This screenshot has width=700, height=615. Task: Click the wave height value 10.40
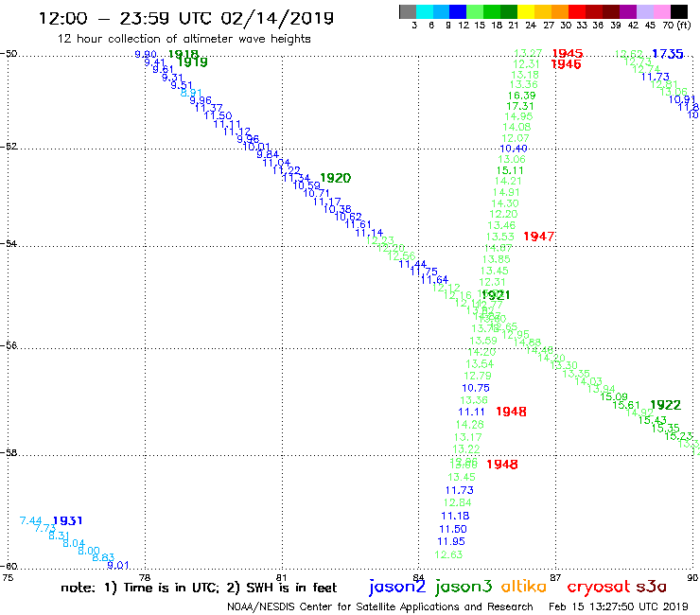pyautogui.click(x=514, y=149)
